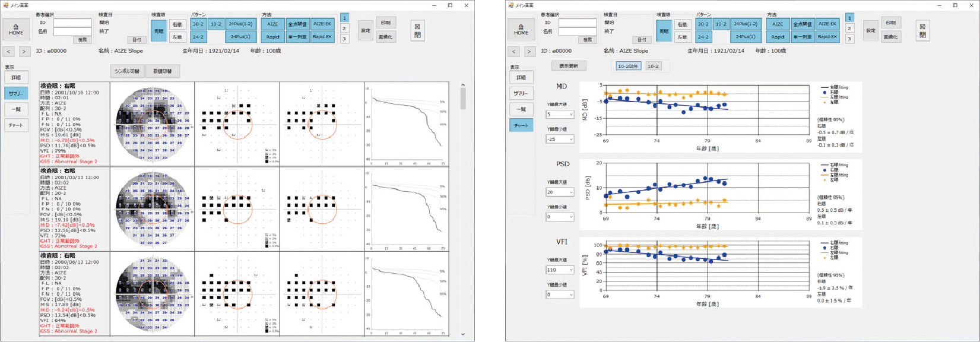
Task: Click 数値切替 numeric switch button
Action: [x=163, y=71]
